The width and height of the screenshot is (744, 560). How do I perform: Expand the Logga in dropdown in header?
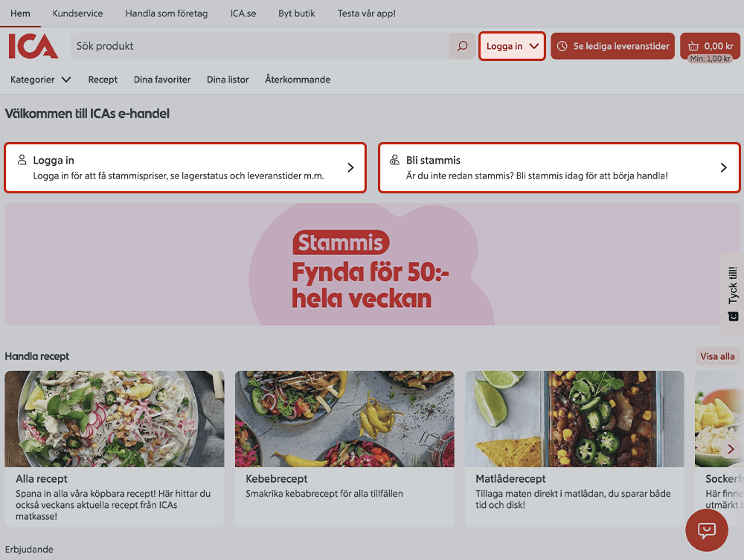512,46
